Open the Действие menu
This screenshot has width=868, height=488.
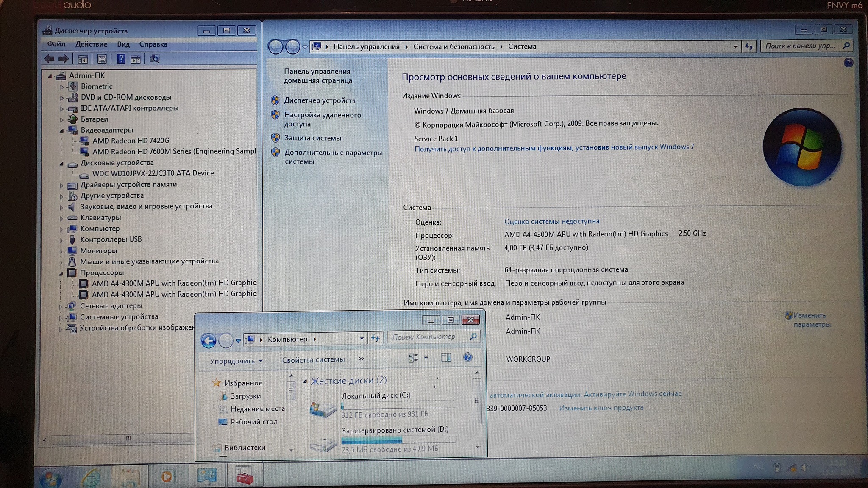click(x=91, y=44)
